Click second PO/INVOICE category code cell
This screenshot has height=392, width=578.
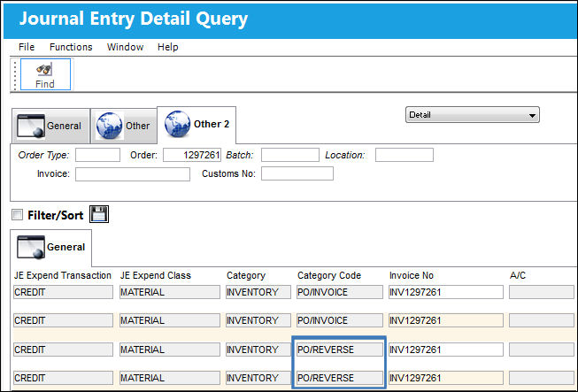(x=340, y=320)
